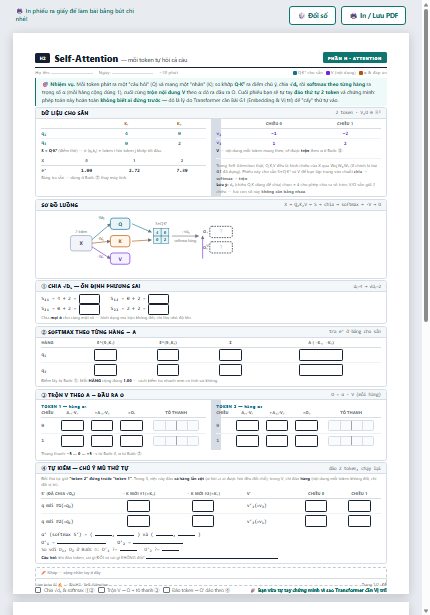Click the first answer box in step 1

(x=89, y=299)
